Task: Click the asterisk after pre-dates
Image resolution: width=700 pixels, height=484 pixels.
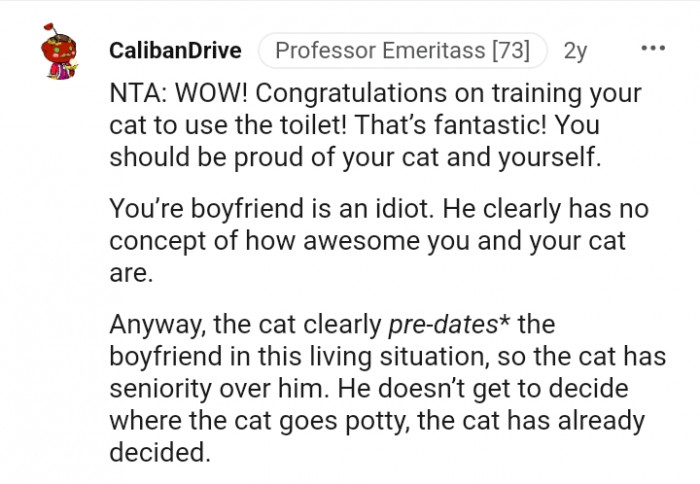Action: coord(504,320)
